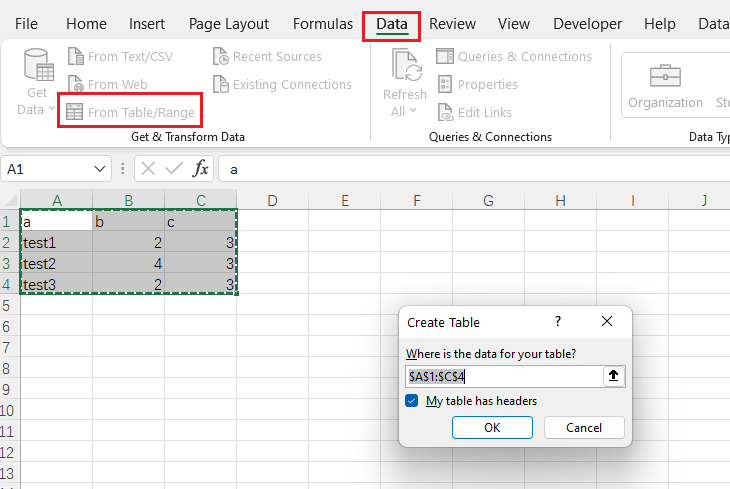The image size is (730, 489).
Task: Choose the Organization data type
Action: [x=665, y=87]
